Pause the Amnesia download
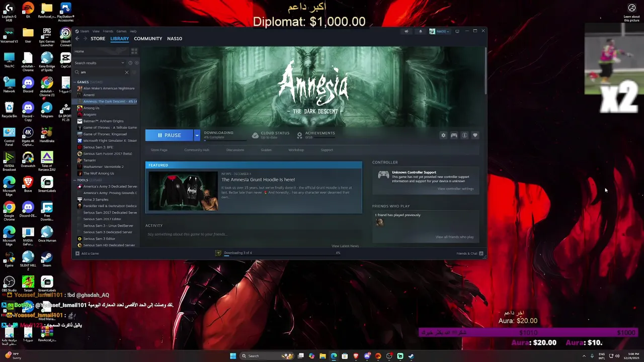The height and width of the screenshot is (362, 644). point(169,135)
